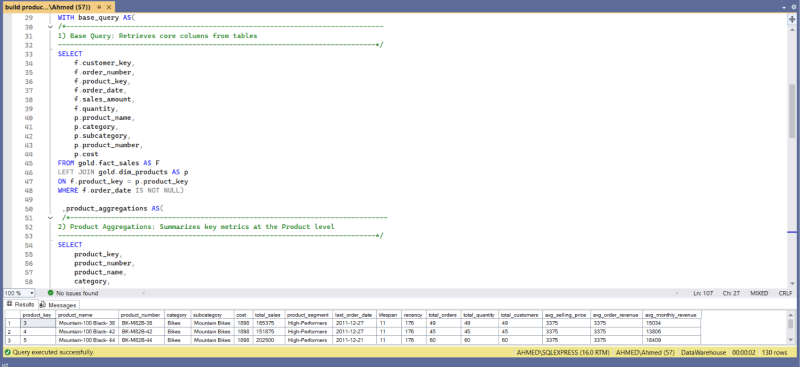
Task: Click the green No issues found icon
Action: click(51, 293)
